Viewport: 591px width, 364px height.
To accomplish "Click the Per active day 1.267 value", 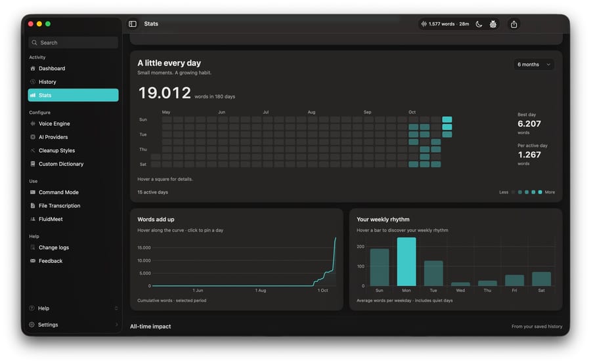I will click(x=529, y=155).
